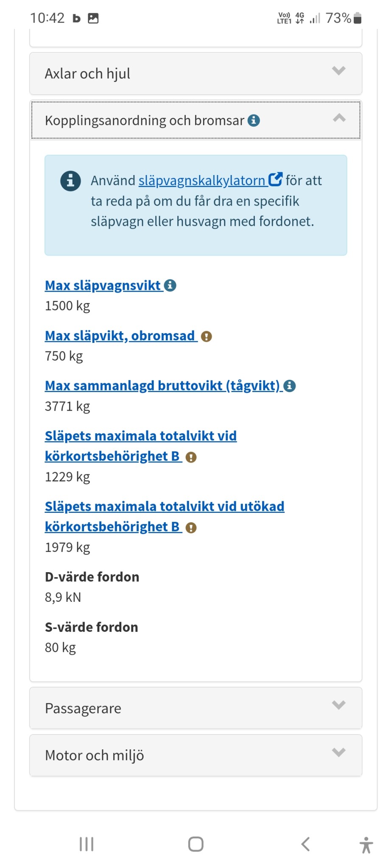Tap the blue info circle in notice box
The height and width of the screenshot is (868, 391).
[x=70, y=181]
